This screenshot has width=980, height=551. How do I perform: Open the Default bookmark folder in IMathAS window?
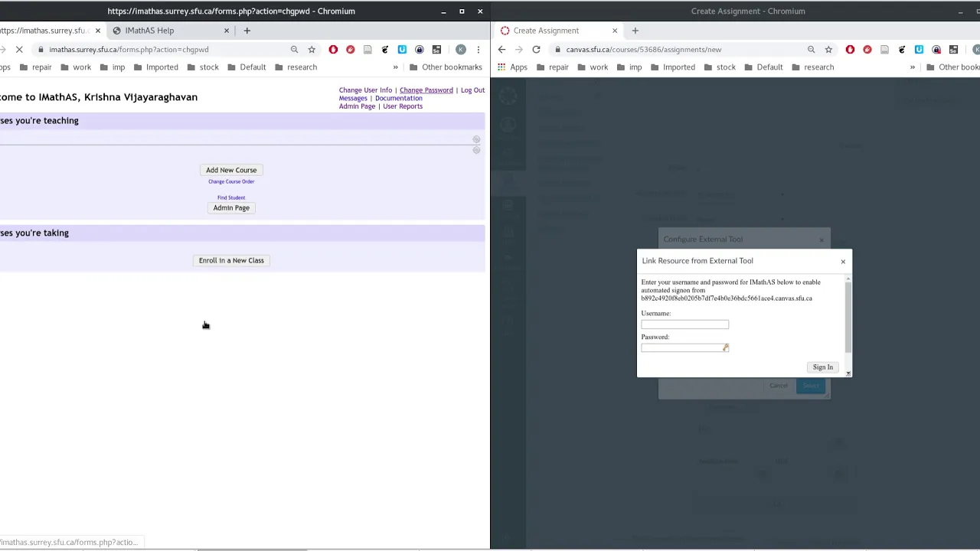click(x=246, y=67)
